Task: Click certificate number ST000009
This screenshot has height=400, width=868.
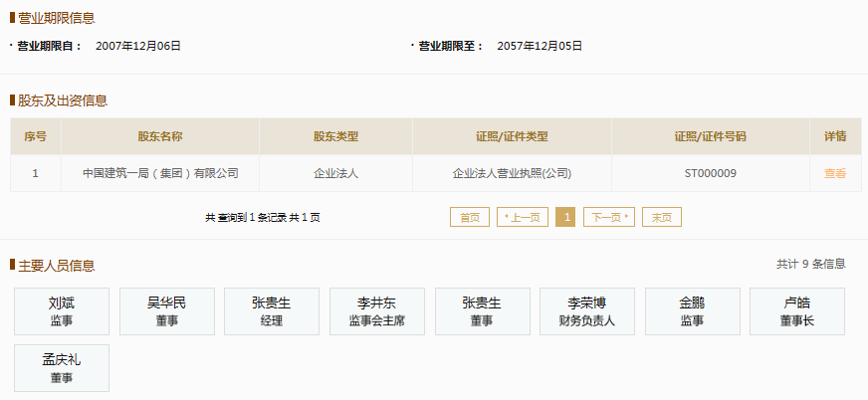Action: click(x=711, y=173)
